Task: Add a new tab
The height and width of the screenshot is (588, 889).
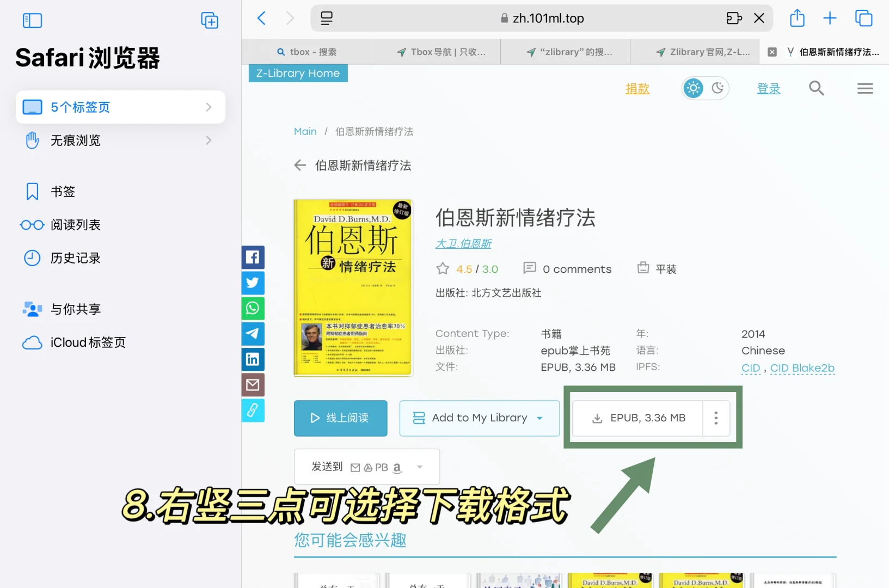Action: [x=830, y=19]
